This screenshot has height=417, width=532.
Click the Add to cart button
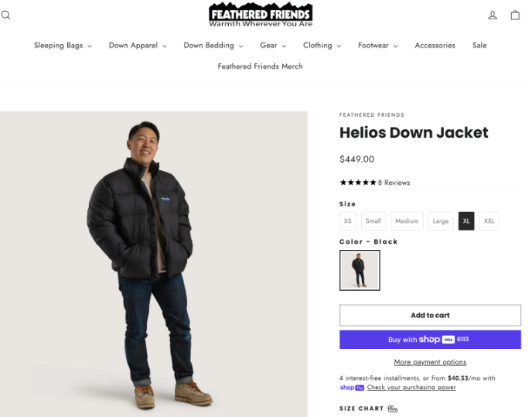tap(430, 315)
